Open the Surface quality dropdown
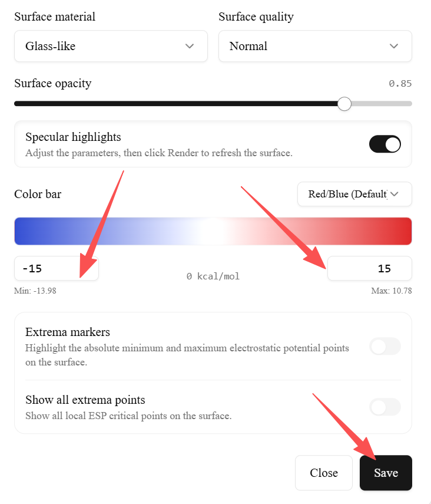The width and height of the screenshot is (431, 504). tap(315, 46)
